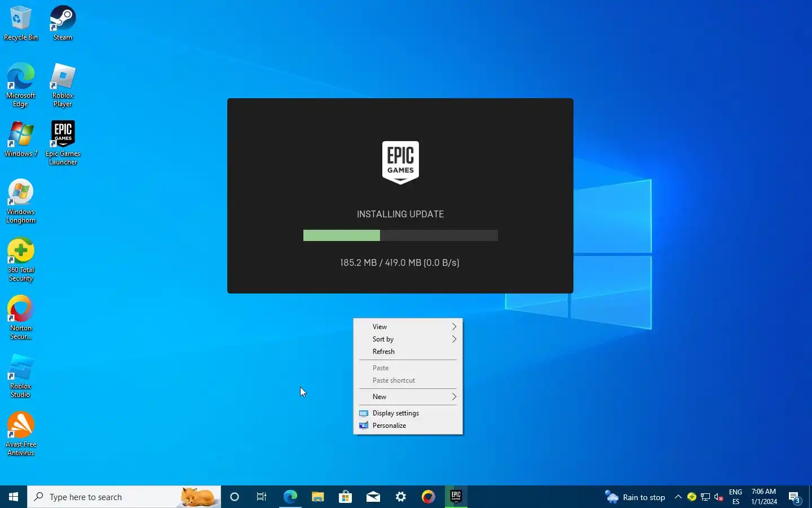Open the network tray icon
812x508 pixels.
(705, 497)
